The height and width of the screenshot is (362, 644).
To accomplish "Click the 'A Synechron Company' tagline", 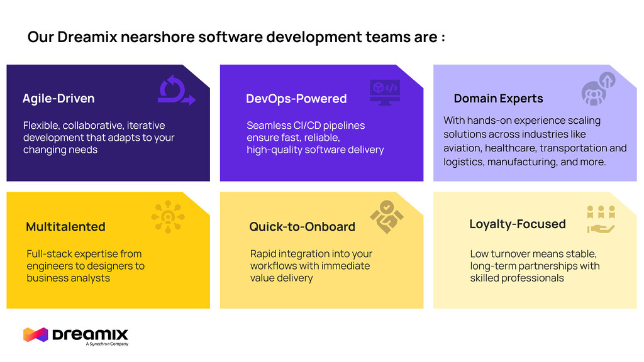I will pyautogui.click(x=106, y=344).
